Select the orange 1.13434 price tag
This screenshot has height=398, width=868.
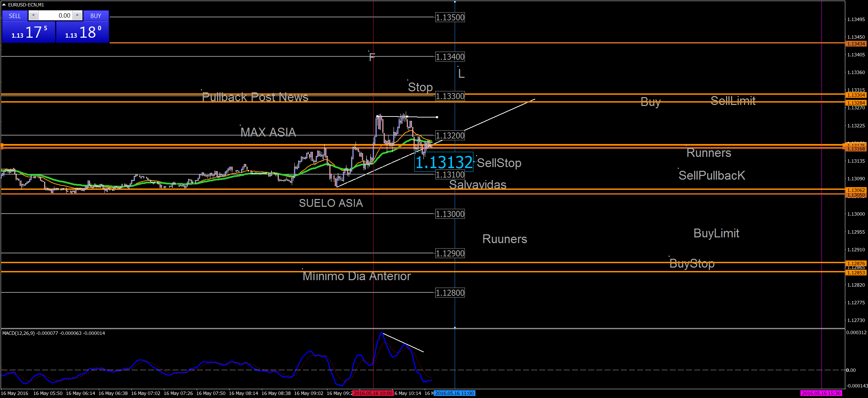856,44
